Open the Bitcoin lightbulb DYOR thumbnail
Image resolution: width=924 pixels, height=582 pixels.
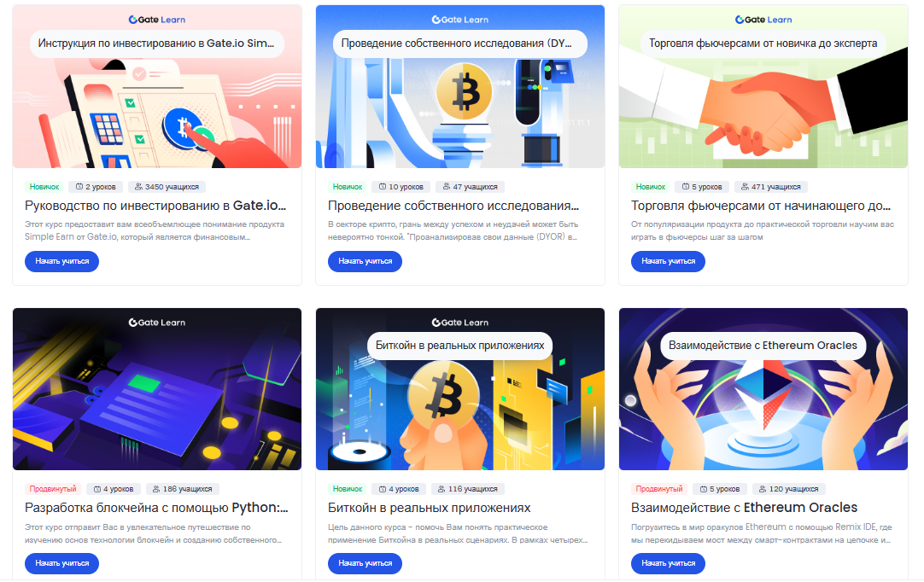click(460, 86)
